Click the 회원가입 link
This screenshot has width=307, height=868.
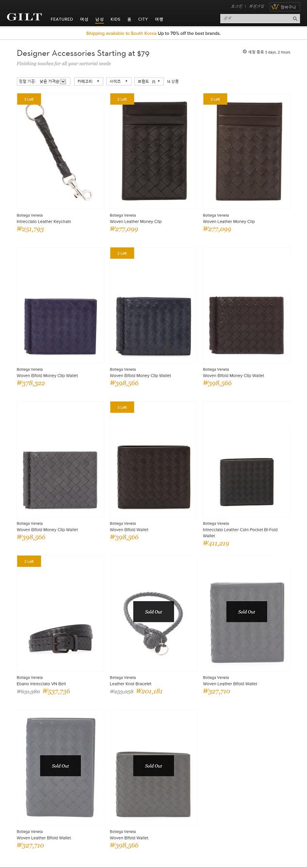click(x=257, y=6)
